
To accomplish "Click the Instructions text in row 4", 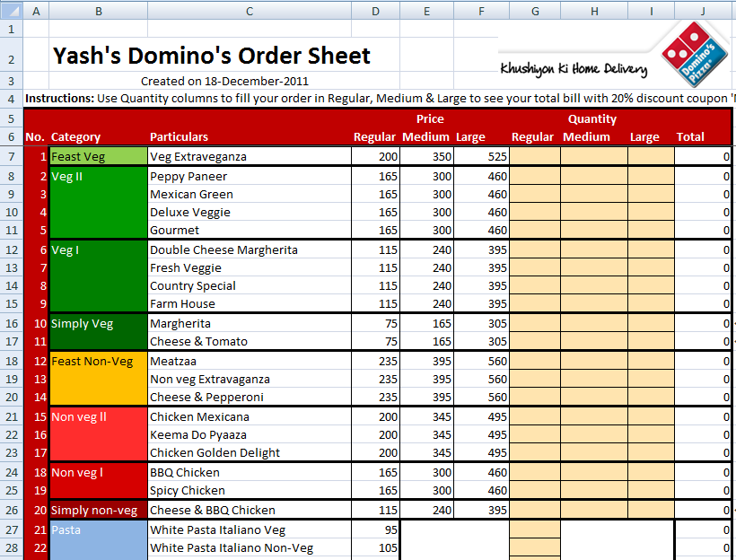I will 380,99.
